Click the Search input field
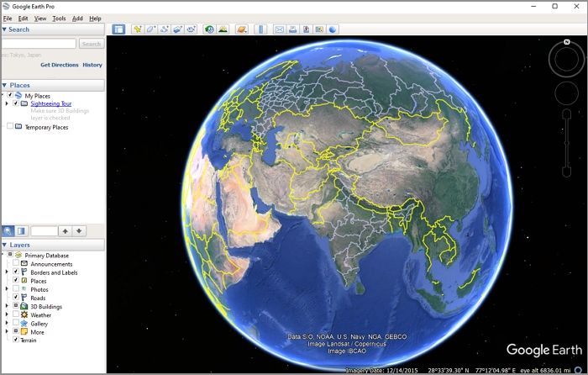The image size is (588, 375). pyautogui.click(x=39, y=44)
